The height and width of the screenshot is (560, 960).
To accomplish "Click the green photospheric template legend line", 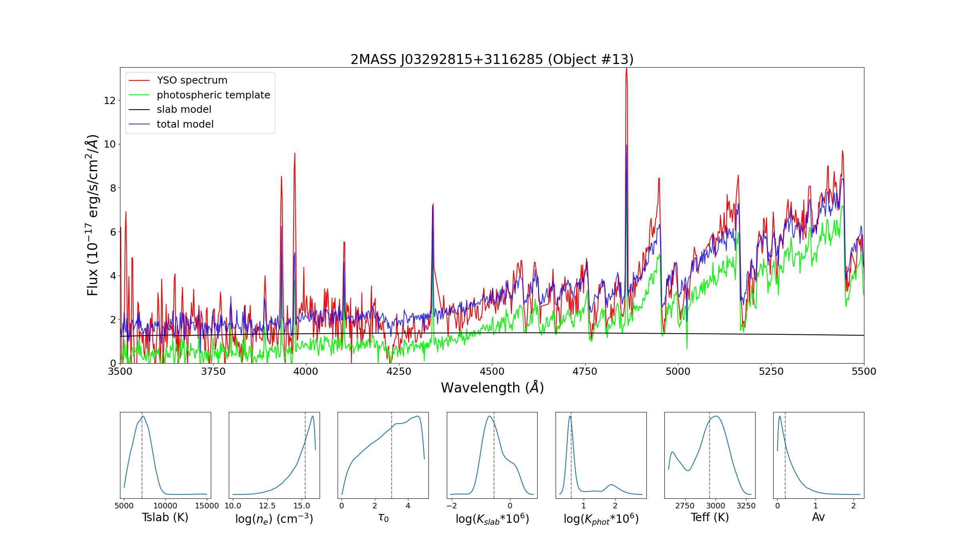I will point(139,95).
